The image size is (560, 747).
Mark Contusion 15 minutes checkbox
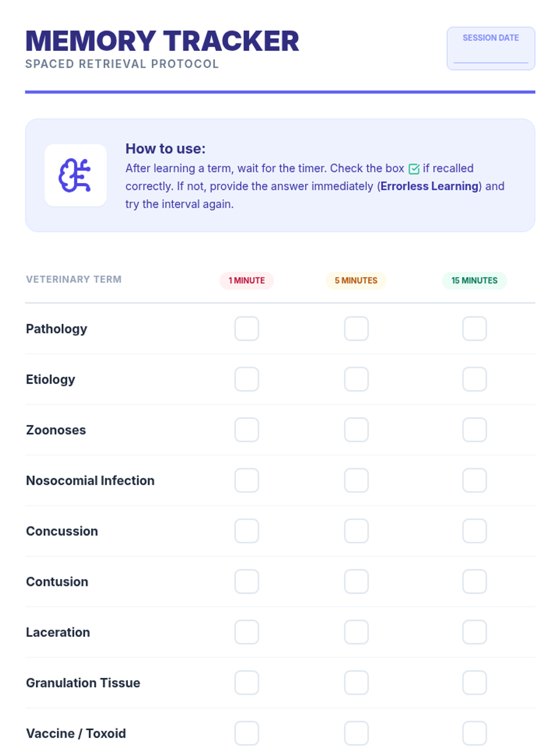pos(474,581)
